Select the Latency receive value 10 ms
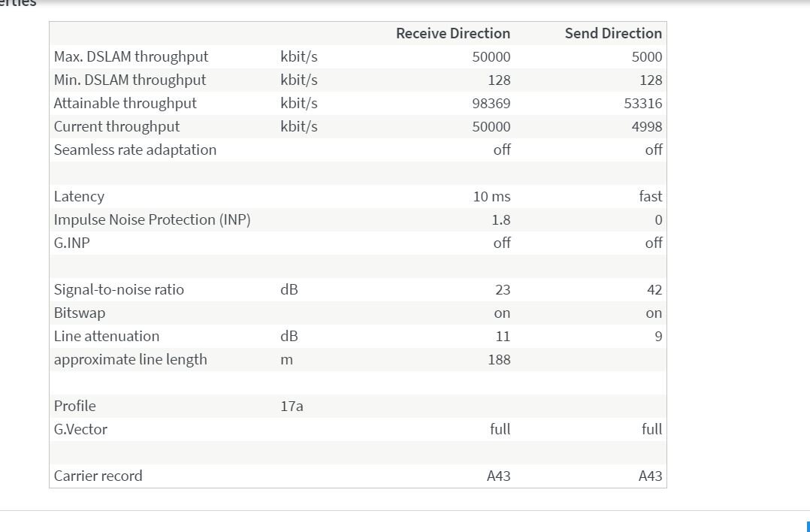The width and height of the screenshot is (810, 532). [491, 196]
